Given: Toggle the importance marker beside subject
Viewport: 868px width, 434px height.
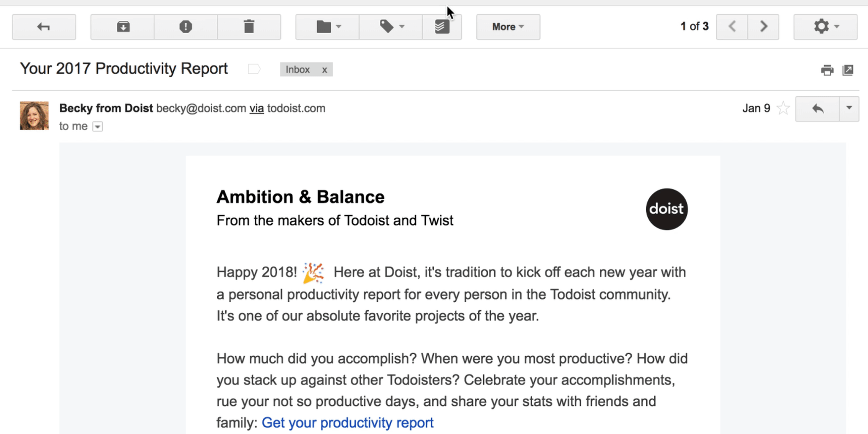Looking at the screenshot, I should 254,69.
